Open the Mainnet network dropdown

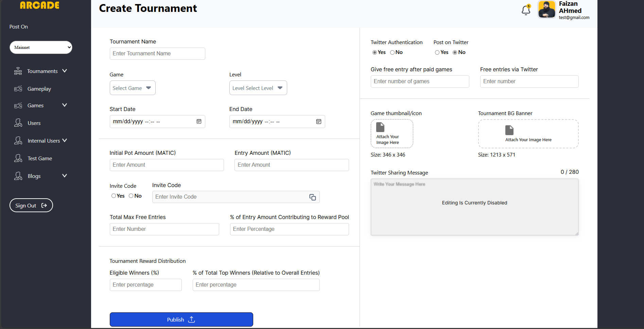[41, 48]
